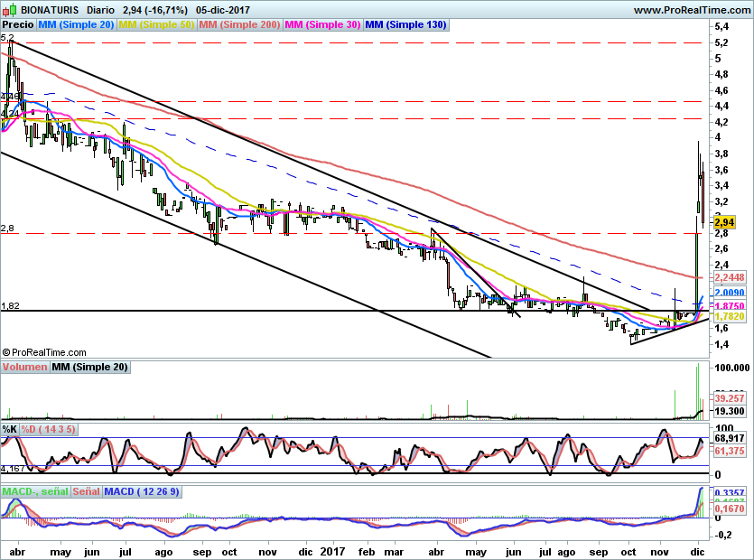
Task: Select the %D ( 14 3 5) label
Action: pos(48,429)
